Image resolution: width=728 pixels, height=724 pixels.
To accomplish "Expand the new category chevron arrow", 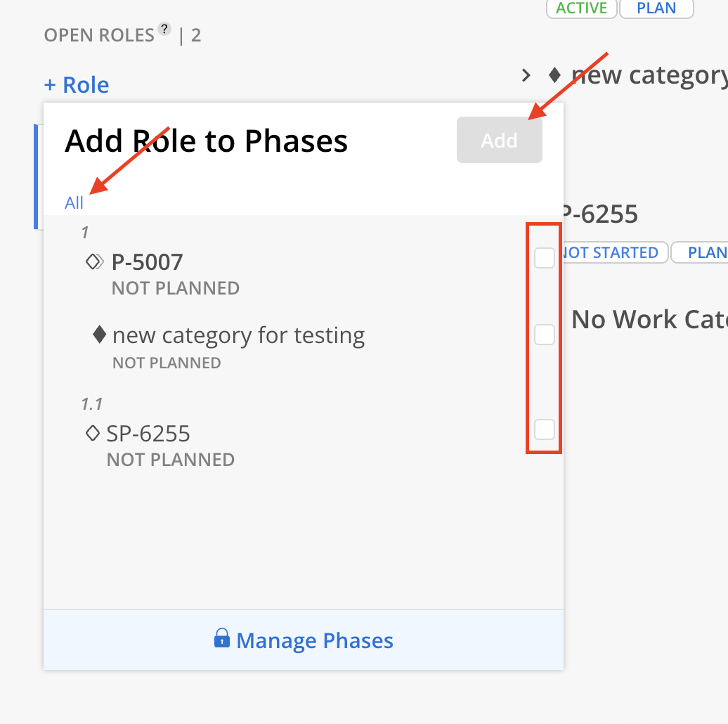I will [526, 75].
